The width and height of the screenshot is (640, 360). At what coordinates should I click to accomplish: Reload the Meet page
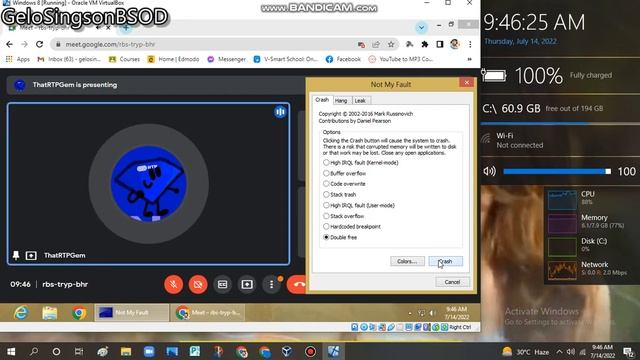point(39,44)
